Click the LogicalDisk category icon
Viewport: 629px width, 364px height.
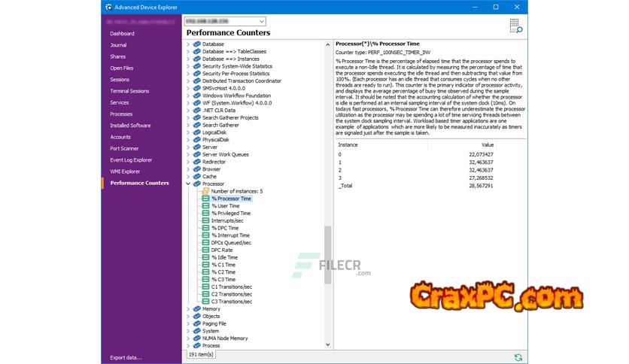point(196,132)
